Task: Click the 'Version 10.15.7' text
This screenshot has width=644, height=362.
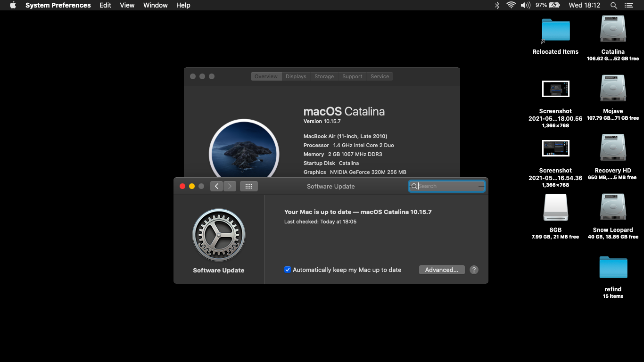Action: (x=322, y=121)
